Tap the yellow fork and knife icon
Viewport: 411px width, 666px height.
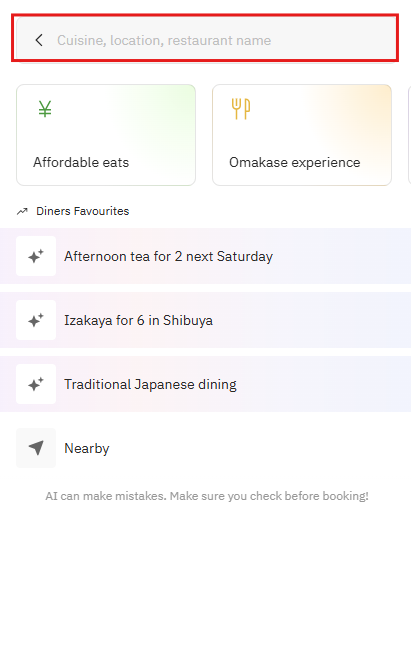pyautogui.click(x=241, y=109)
